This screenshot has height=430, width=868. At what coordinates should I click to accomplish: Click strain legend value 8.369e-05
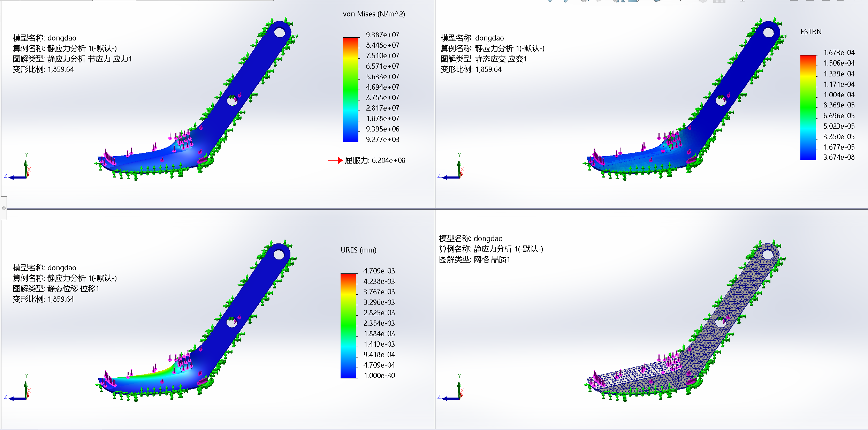[839, 105]
